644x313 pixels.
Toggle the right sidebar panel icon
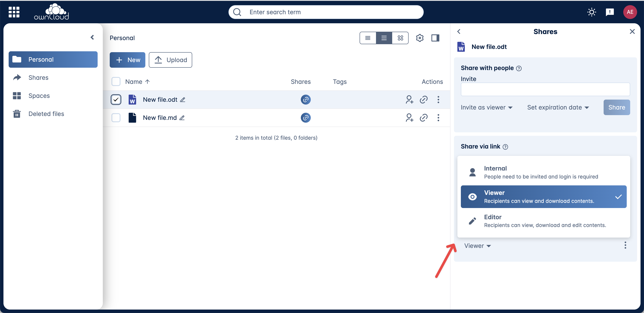[x=435, y=38]
